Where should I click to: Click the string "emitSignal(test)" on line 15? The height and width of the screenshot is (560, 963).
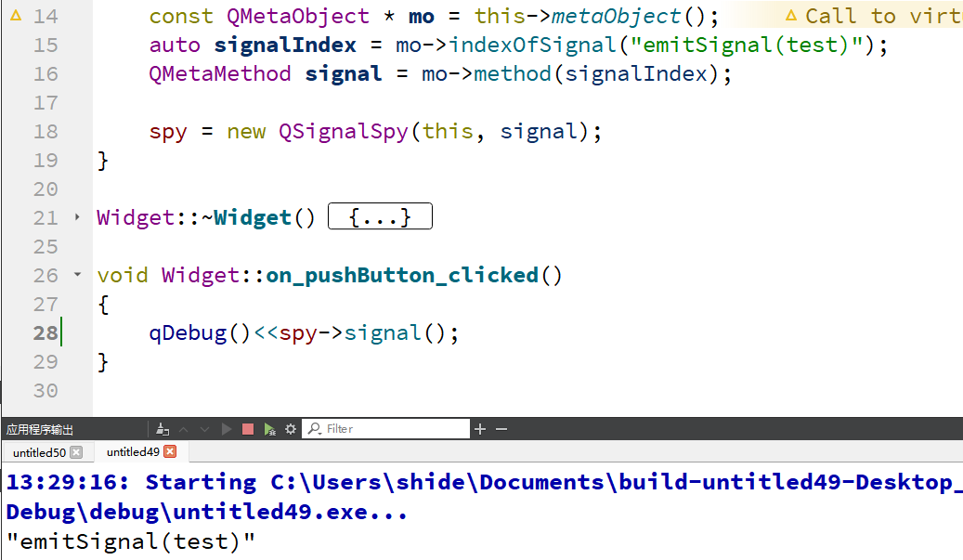pyautogui.click(x=747, y=45)
